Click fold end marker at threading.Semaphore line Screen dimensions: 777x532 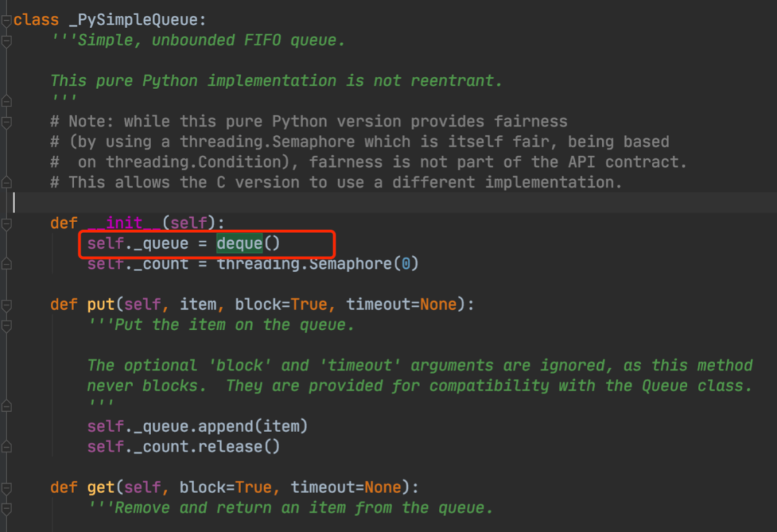[6, 265]
